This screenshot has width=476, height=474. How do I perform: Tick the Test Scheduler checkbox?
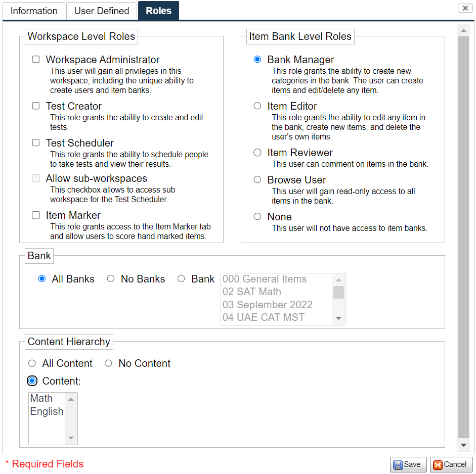pos(36,143)
